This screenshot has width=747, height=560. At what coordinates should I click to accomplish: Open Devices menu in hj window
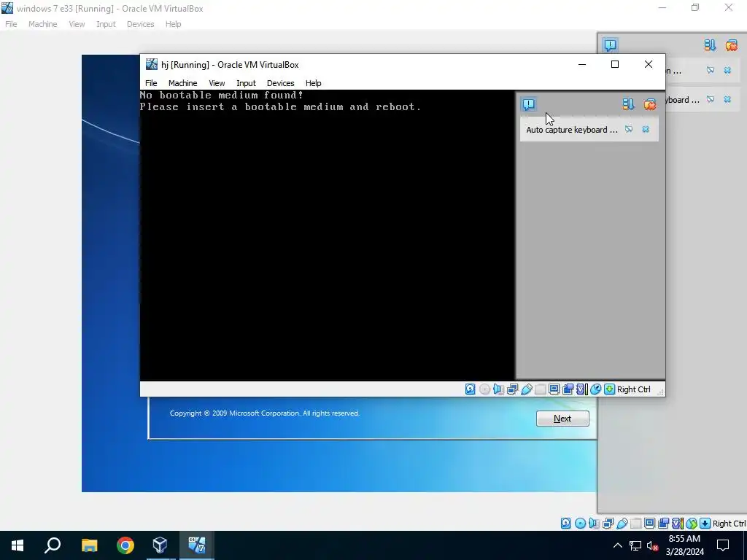pos(280,83)
